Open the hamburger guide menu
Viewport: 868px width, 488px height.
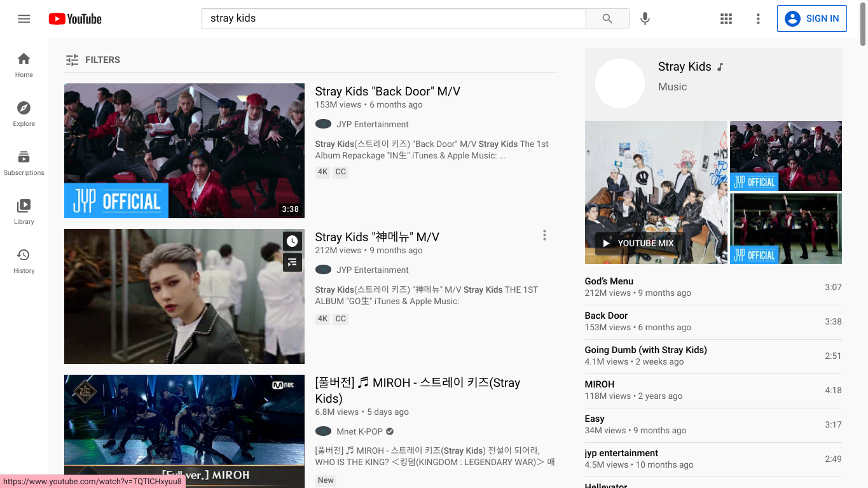(24, 18)
